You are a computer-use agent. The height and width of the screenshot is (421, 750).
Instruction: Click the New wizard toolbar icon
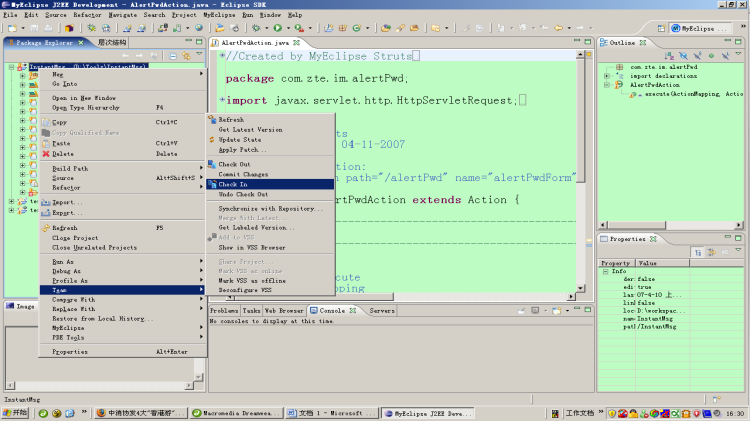(x=12, y=28)
